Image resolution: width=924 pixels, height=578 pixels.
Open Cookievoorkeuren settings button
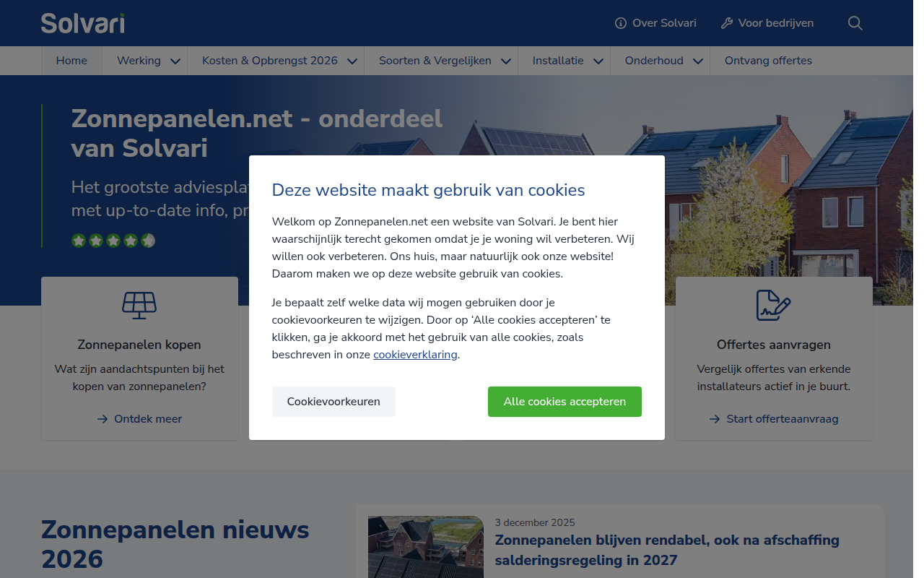[334, 402]
